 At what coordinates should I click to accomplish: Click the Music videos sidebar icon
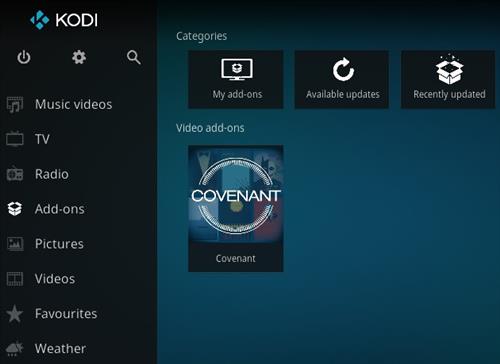click(15, 105)
